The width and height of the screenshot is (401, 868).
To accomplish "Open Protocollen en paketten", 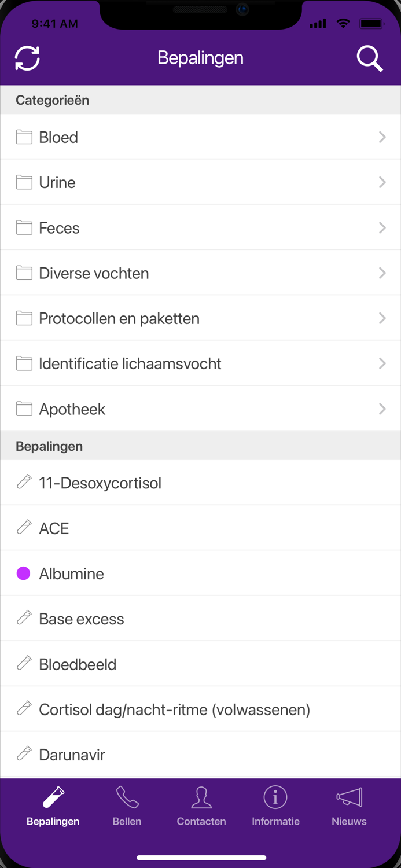I will click(201, 318).
